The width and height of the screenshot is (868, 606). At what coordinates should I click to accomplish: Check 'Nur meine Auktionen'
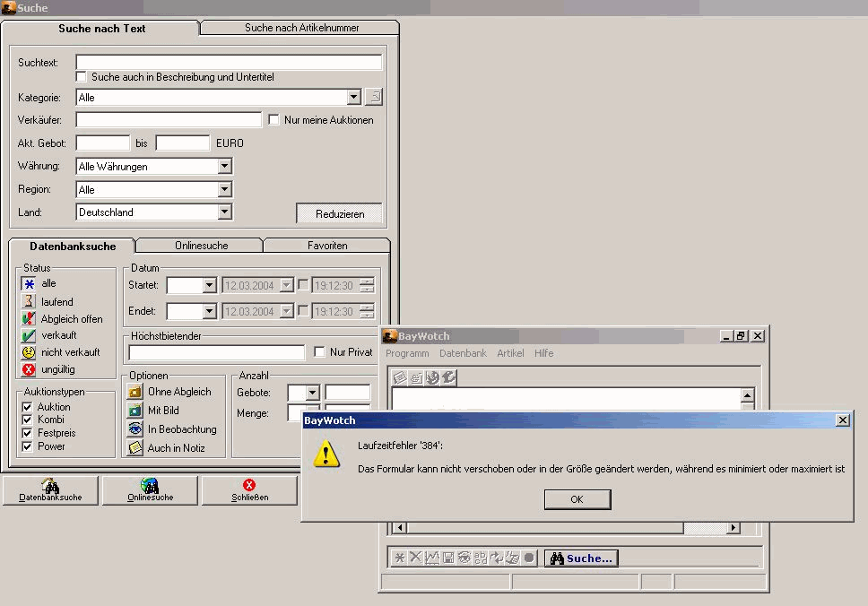tap(273, 119)
